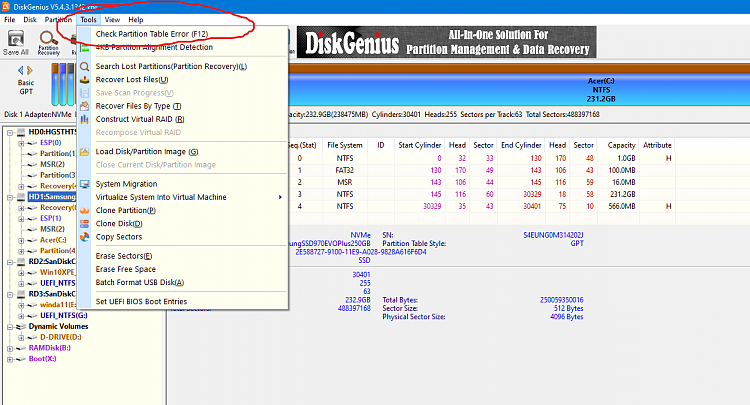
Task: Select the Dynamic Volumes tree label
Action: [x=58, y=327]
